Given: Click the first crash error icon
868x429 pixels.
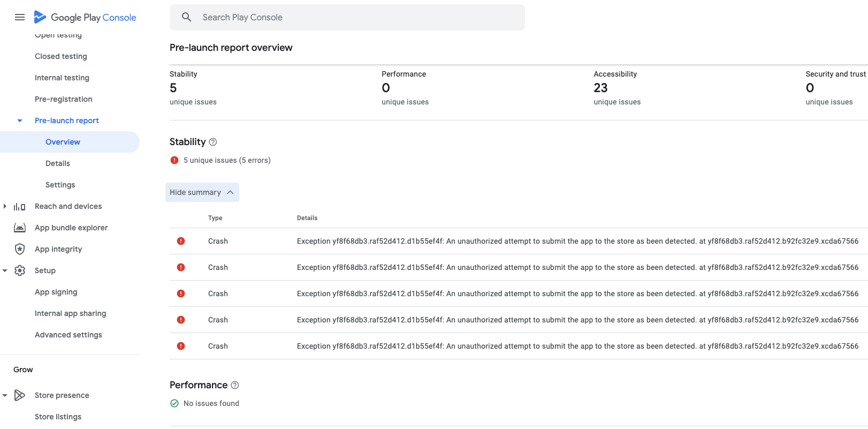Looking at the screenshot, I should [181, 241].
